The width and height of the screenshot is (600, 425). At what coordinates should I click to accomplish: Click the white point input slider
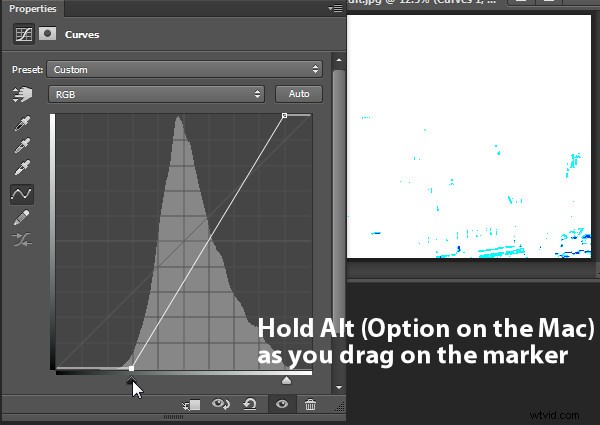(x=286, y=380)
